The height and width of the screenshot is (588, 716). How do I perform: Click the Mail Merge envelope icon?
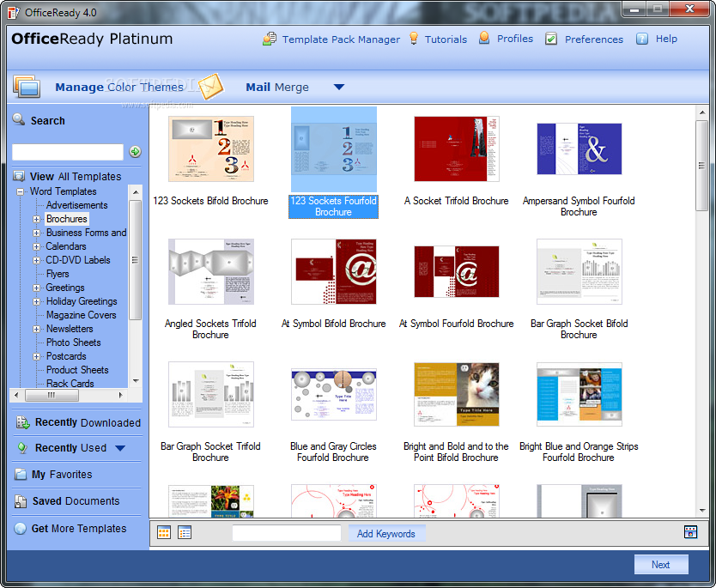pyautogui.click(x=210, y=87)
